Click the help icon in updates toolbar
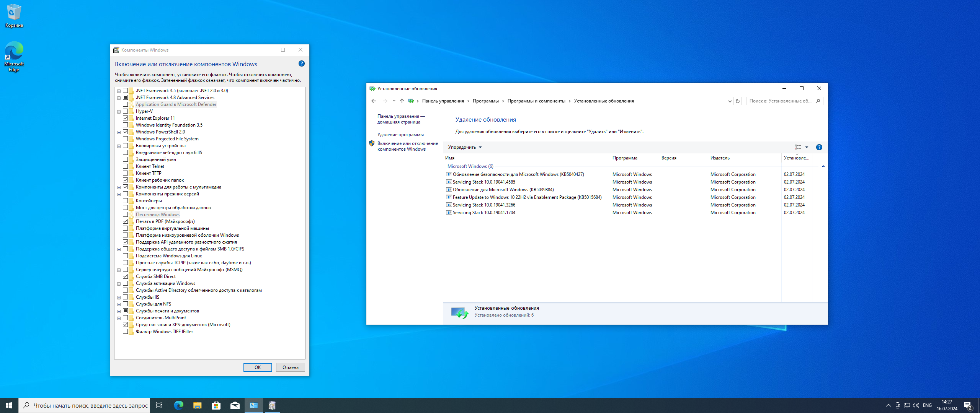Viewport: 980px width, 413px height. (x=819, y=147)
